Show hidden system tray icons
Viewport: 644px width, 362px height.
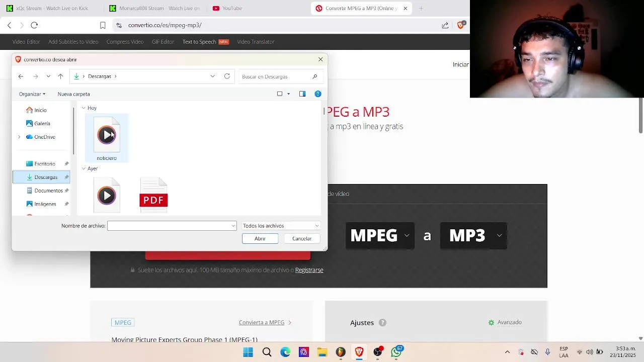pos(507,352)
